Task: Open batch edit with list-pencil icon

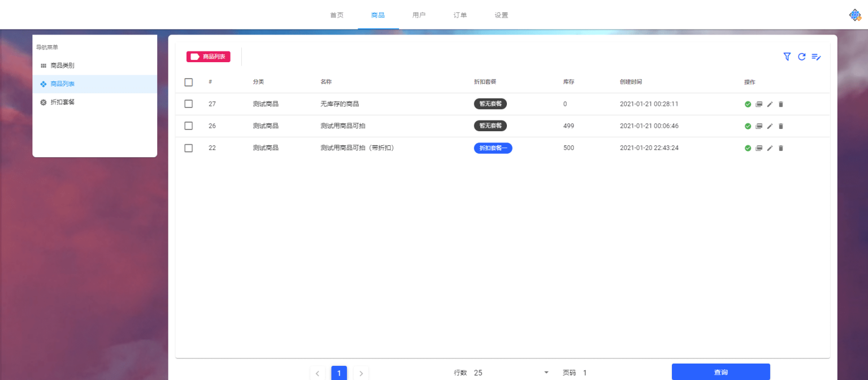Action: click(816, 57)
